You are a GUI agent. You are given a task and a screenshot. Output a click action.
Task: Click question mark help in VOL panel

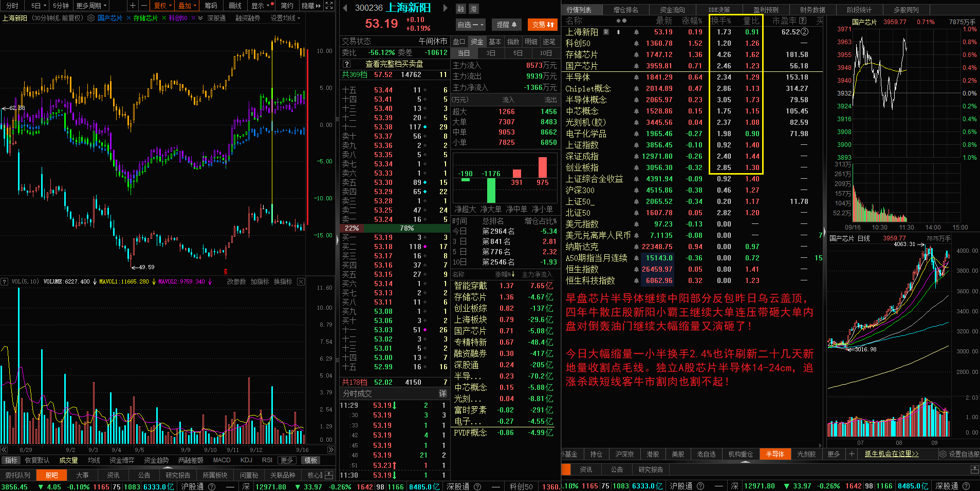tap(5, 281)
